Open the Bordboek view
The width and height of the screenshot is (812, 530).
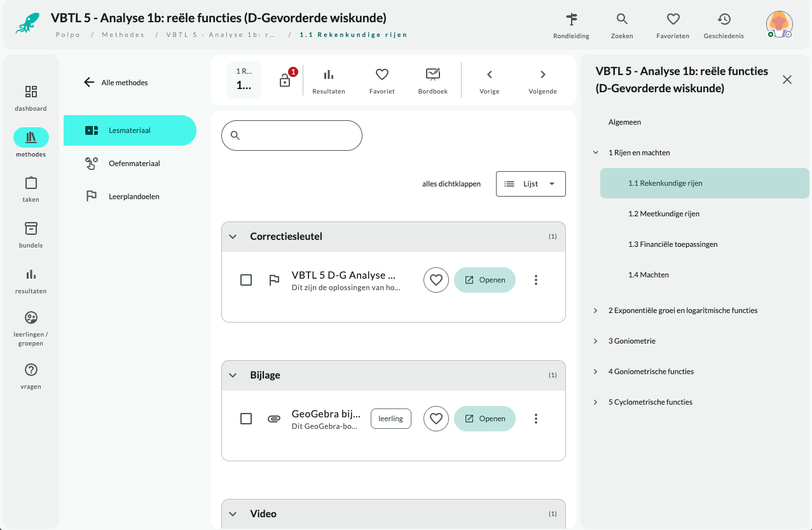[433, 81]
